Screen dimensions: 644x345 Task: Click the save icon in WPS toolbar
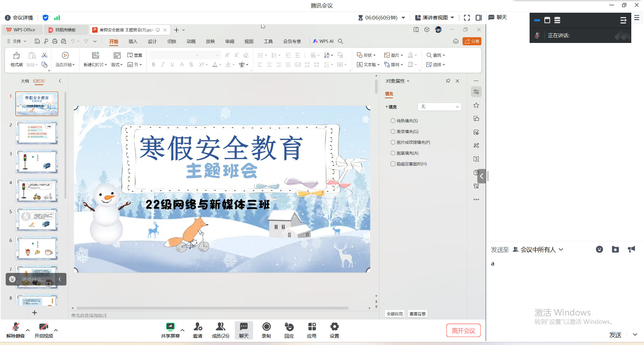pyautogui.click(x=37, y=41)
